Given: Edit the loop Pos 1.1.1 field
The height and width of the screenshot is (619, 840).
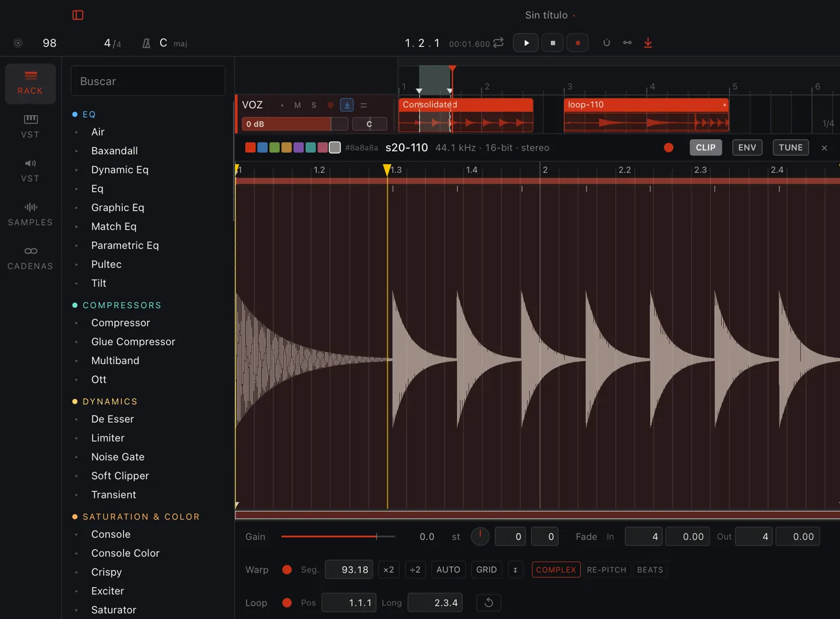Looking at the screenshot, I should pyautogui.click(x=349, y=603).
